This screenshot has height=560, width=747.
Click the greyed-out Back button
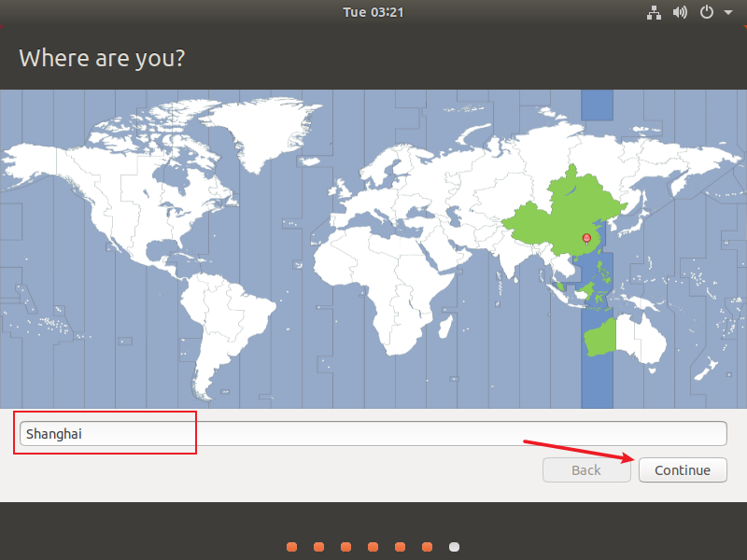pos(586,470)
